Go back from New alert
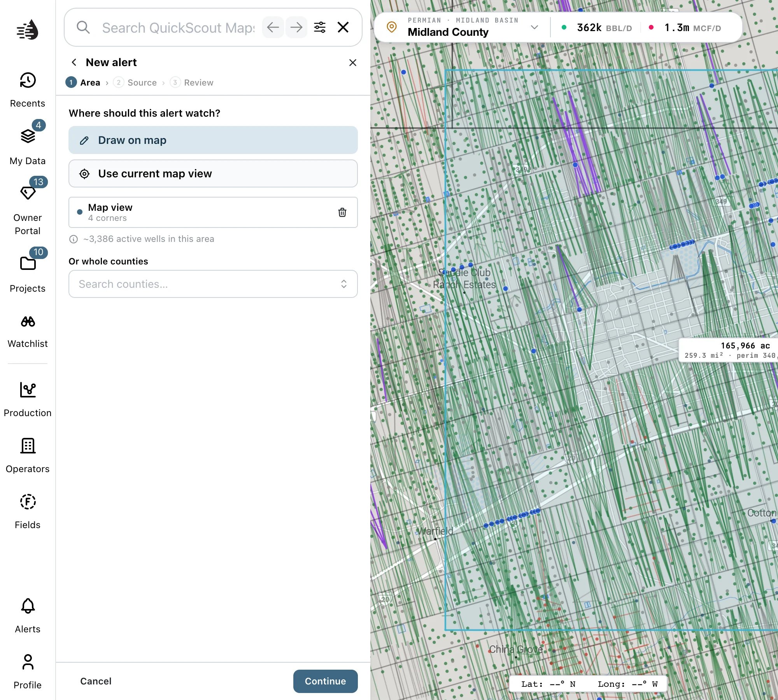The image size is (778, 700). tap(74, 62)
